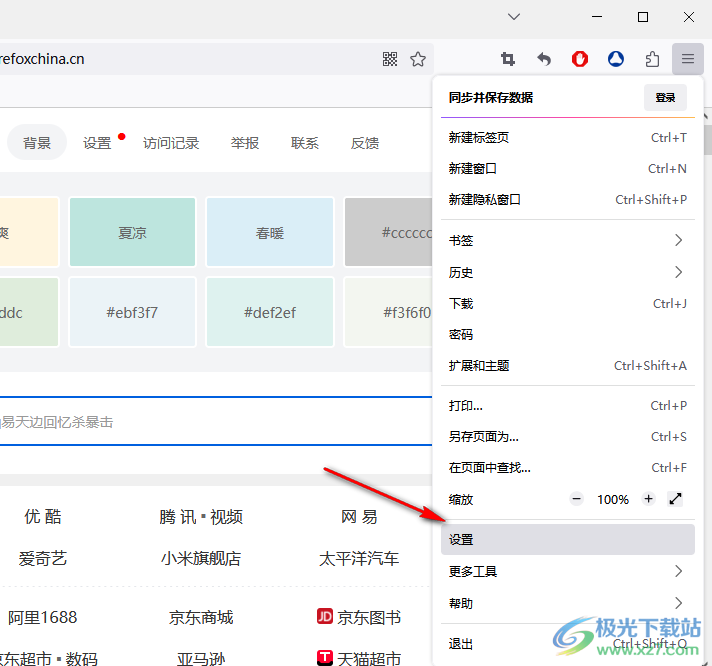Screen dimensions: 712x666
Task: Open the 亚马逊 link
Action: pos(201,658)
